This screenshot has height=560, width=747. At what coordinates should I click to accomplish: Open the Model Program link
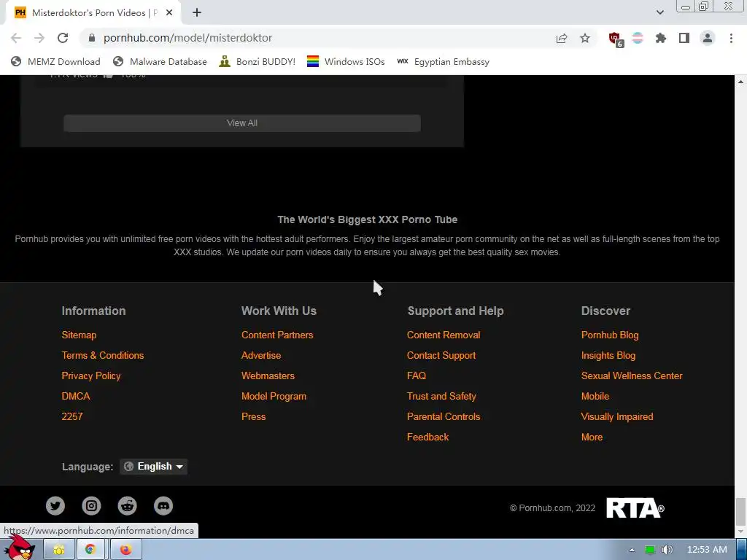coord(274,396)
